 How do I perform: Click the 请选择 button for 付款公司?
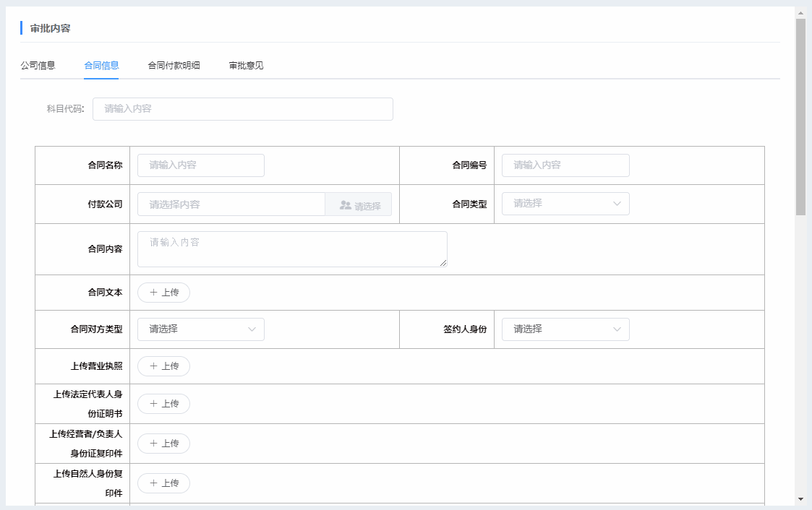coord(359,205)
